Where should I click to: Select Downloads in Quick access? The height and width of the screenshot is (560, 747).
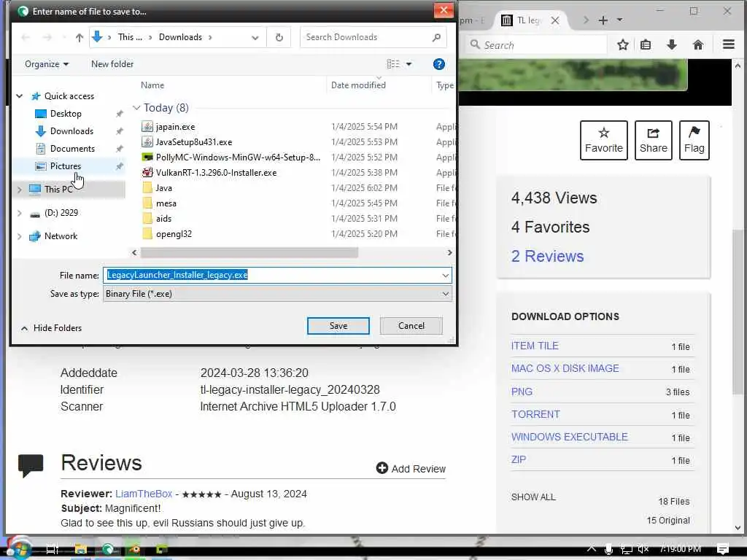click(71, 131)
